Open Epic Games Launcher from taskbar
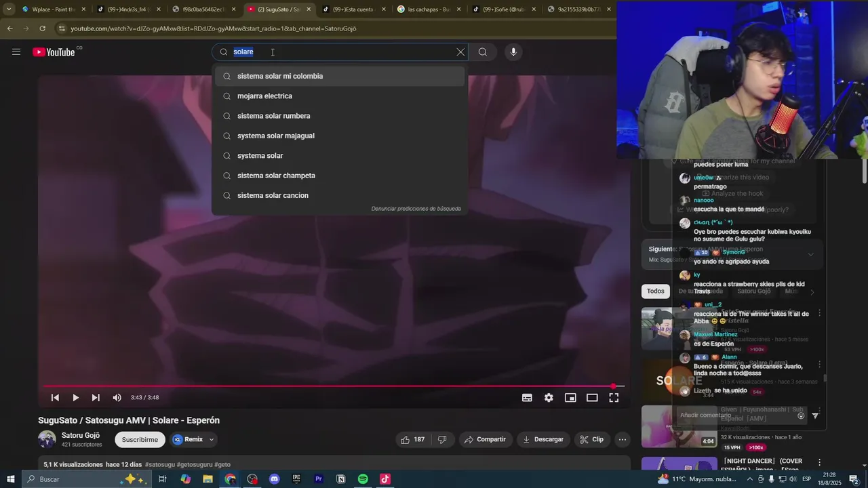Image resolution: width=868 pixels, height=488 pixels. click(296, 479)
